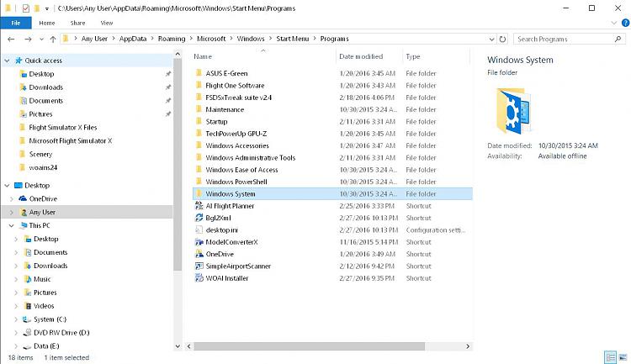
Task: Open recent locations dropdown arrow
Action: [x=41, y=39]
